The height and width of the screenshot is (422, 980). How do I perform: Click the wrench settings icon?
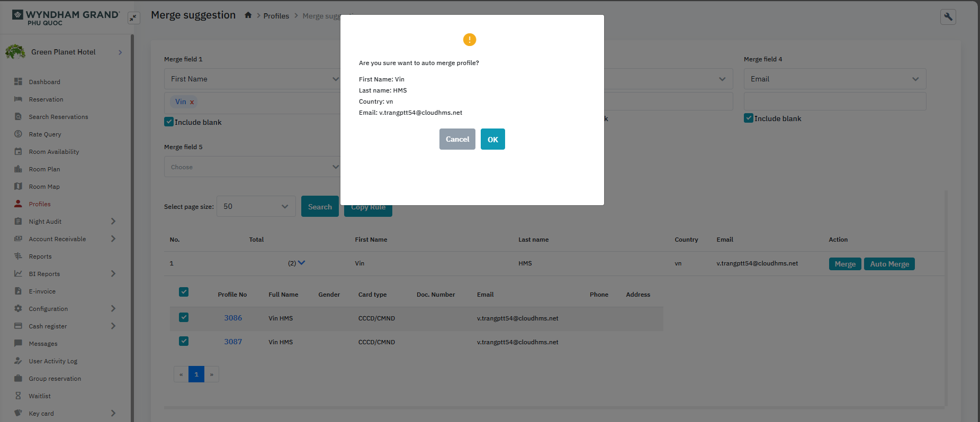pos(948,17)
